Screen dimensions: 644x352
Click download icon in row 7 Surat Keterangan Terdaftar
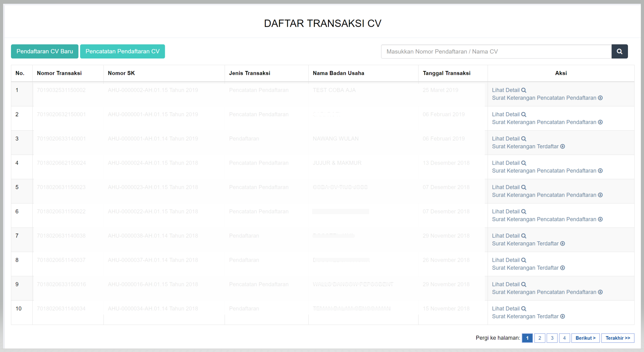(x=563, y=244)
